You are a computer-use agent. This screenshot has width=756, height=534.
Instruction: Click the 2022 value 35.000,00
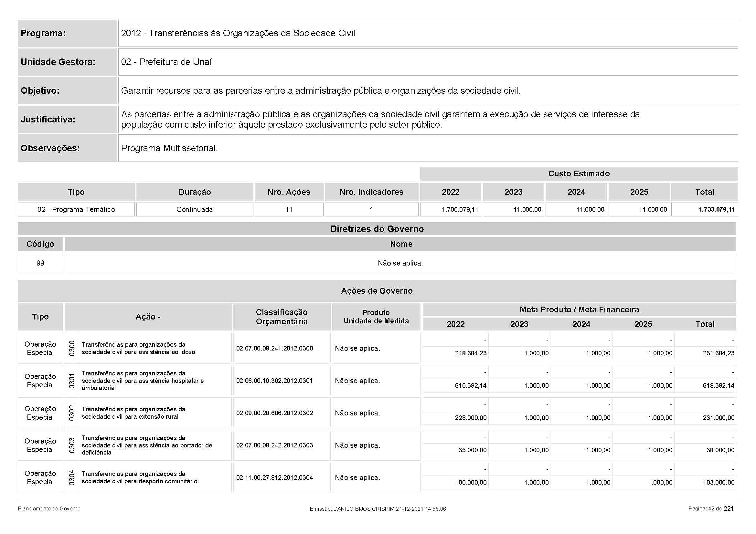[472, 450]
